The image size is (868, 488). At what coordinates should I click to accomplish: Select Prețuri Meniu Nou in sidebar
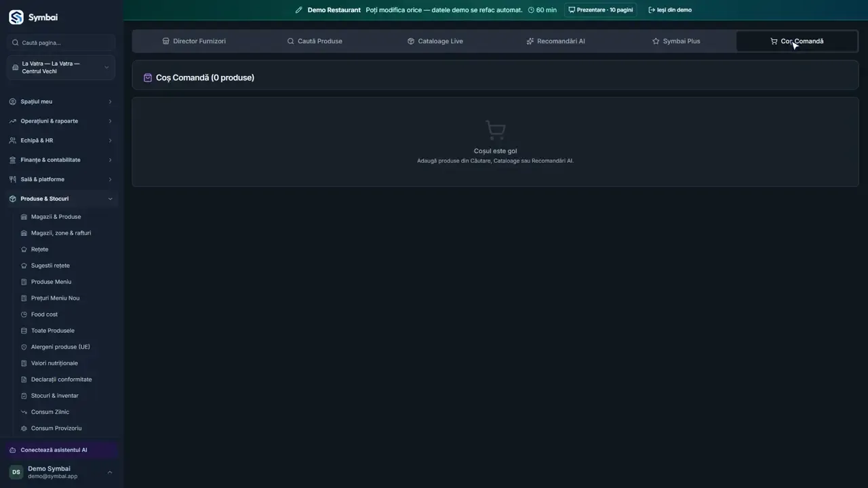coord(55,298)
